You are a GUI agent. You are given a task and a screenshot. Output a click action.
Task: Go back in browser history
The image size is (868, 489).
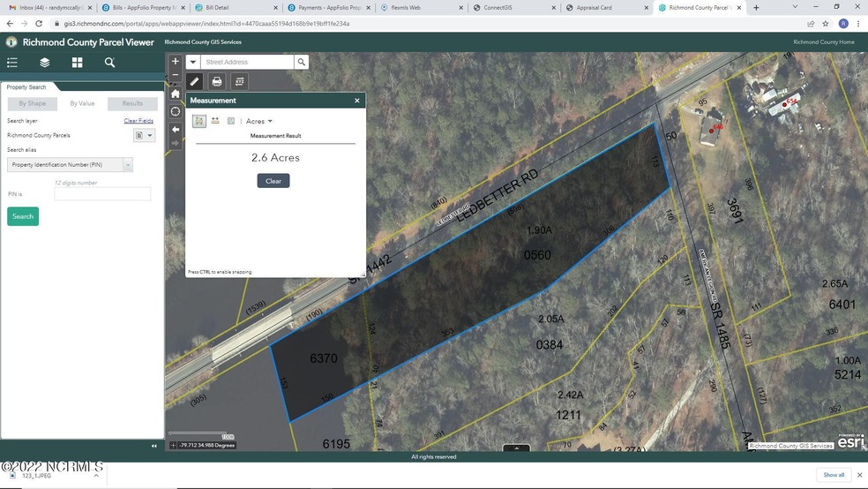coord(10,24)
